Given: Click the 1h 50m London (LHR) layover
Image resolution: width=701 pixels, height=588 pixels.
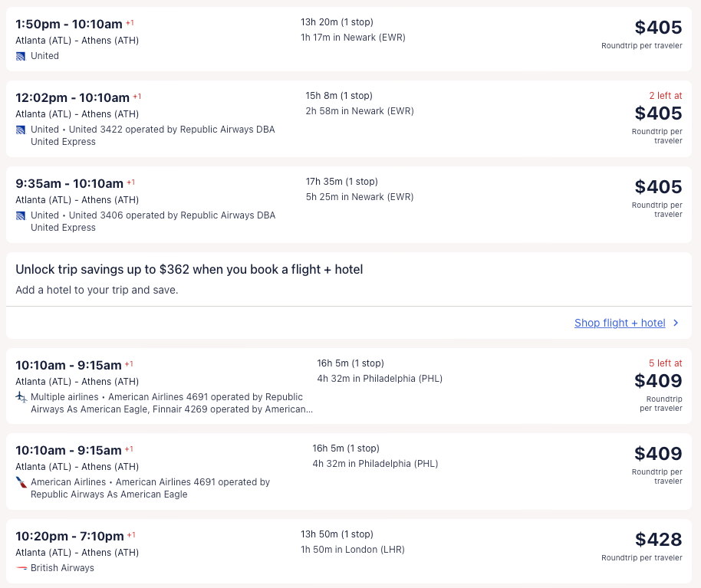Looking at the screenshot, I should [353, 550].
